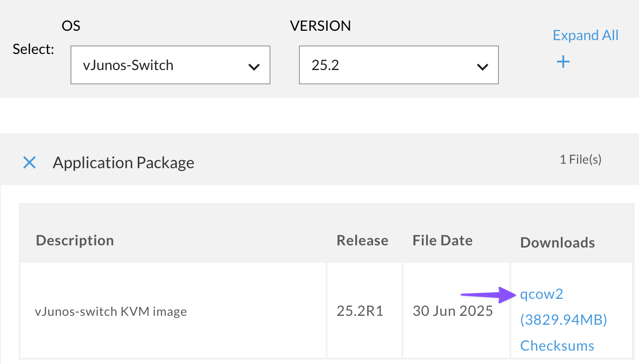Screen dimensions: 639x364
Task: Select the Application Package section header
Action: (x=124, y=162)
